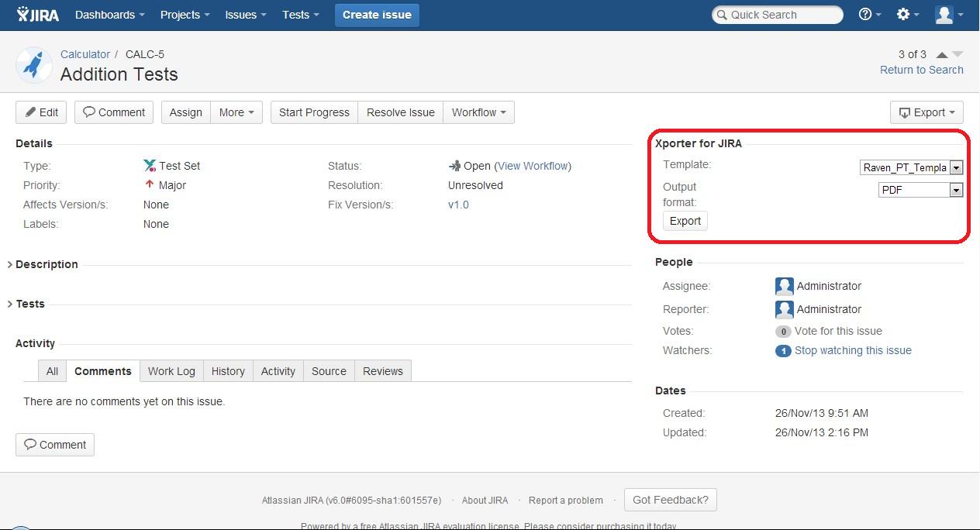980x530 pixels.
Task: Click the CALC-5 issue key
Action: pyautogui.click(x=145, y=54)
